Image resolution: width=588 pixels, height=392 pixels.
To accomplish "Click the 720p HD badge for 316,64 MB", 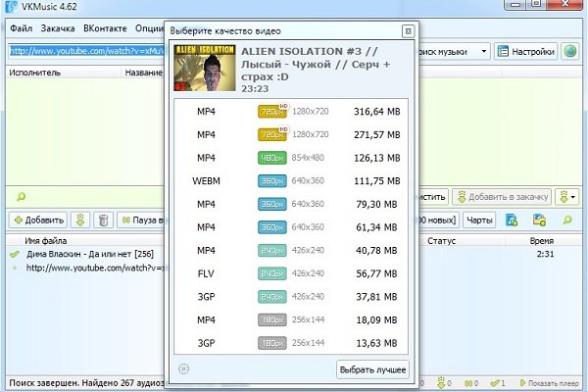I will pos(270,112).
